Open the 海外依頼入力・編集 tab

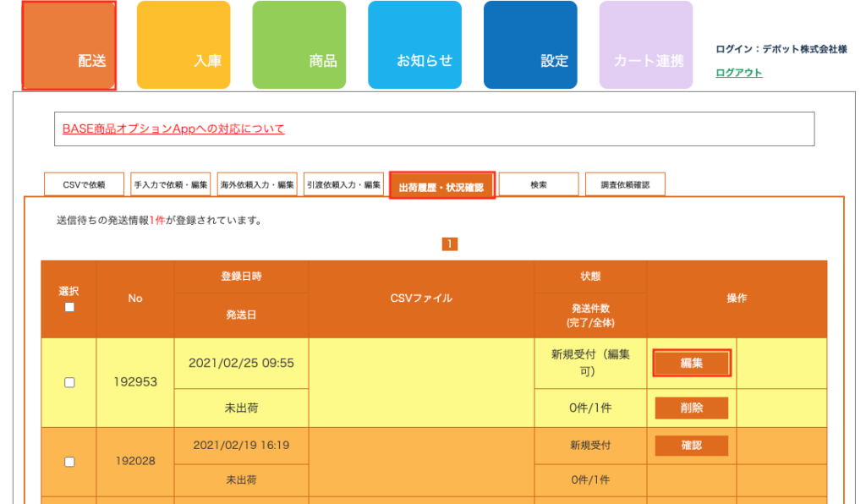pos(257,184)
